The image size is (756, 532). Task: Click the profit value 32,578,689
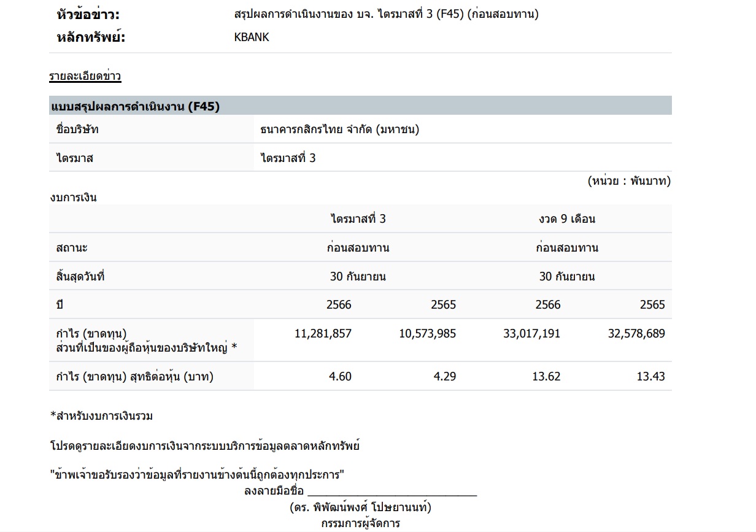pos(636,334)
